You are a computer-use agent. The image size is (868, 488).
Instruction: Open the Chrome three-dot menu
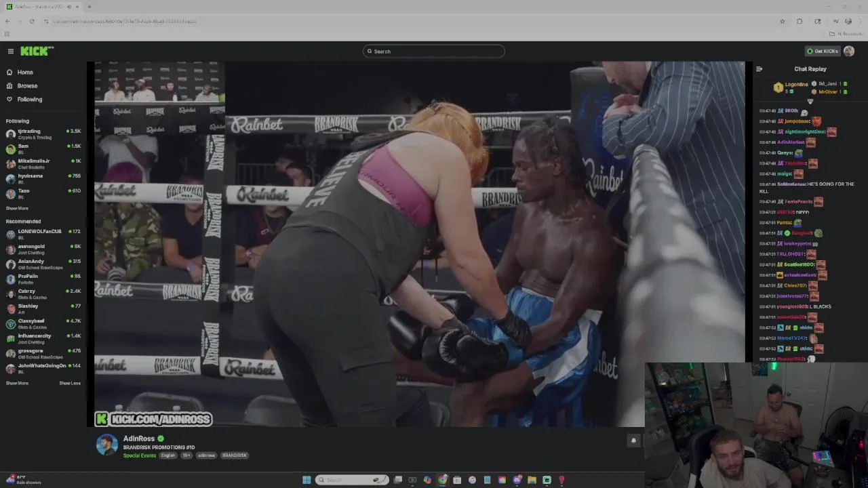click(x=861, y=21)
